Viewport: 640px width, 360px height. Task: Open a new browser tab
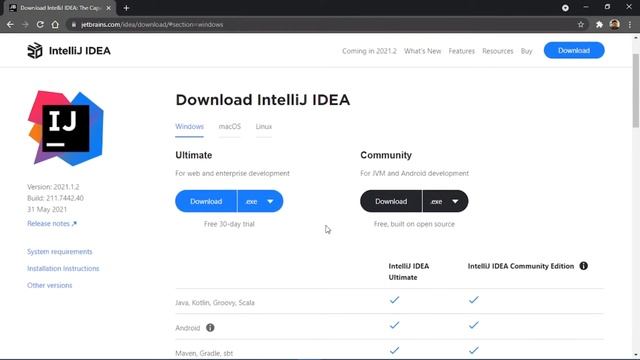[126, 8]
